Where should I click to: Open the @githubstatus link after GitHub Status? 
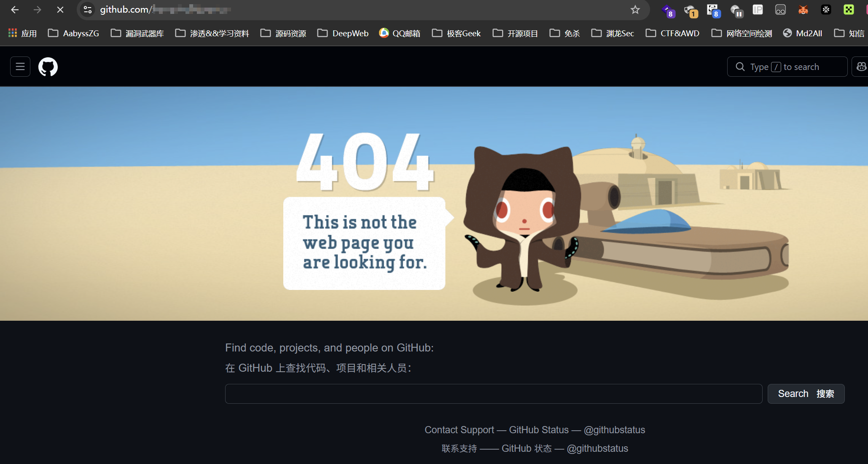tap(614, 430)
